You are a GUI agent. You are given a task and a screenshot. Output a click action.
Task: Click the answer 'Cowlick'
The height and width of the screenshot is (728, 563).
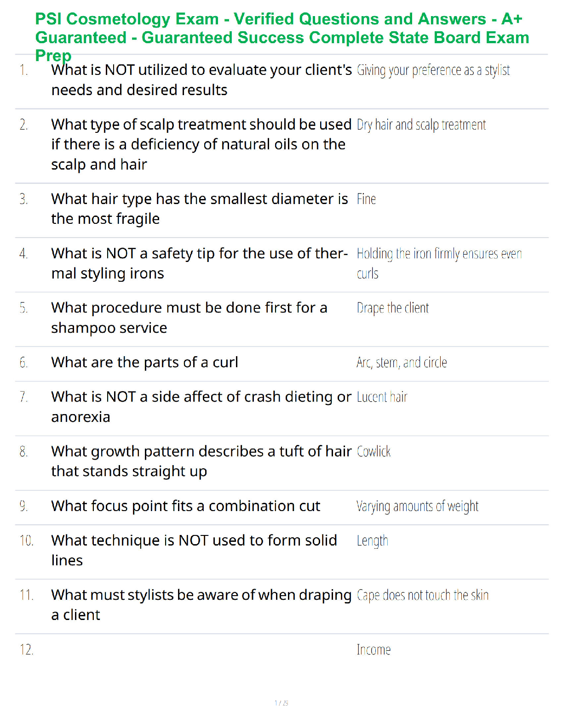(374, 452)
